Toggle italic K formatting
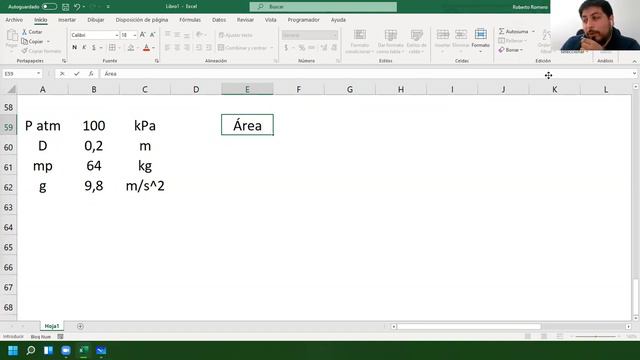Screen dimensions: 640x360 84,48
